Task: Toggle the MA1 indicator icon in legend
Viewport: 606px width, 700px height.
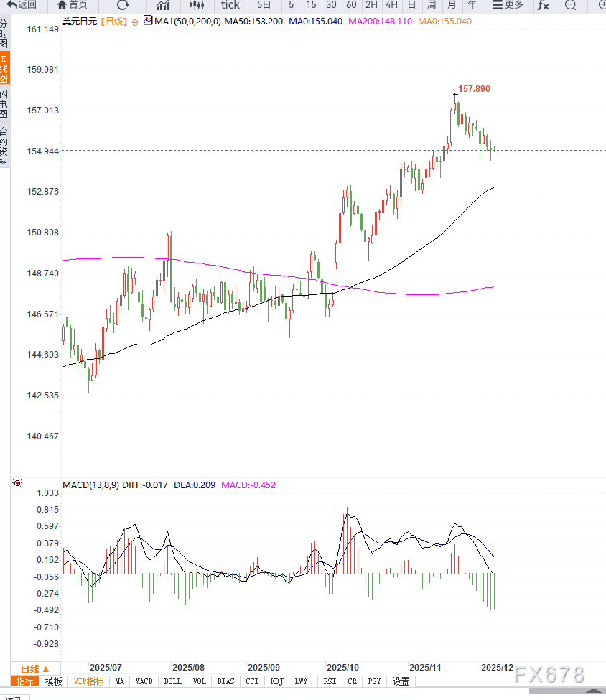Action: pos(148,20)
